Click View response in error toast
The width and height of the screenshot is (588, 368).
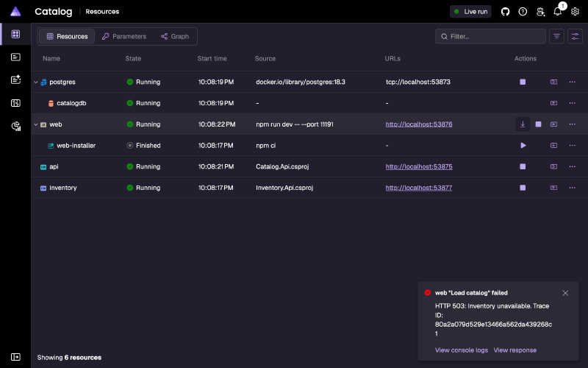(x=515, y=350)
